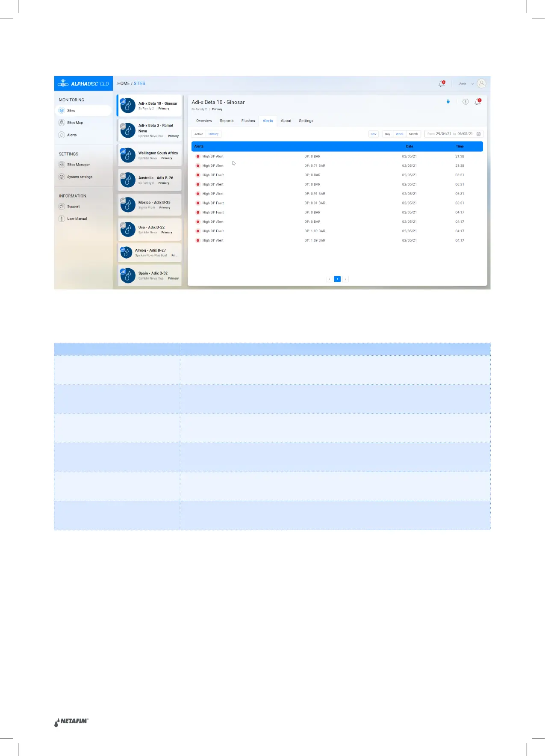Toggle the Active alerts filter

199,134
